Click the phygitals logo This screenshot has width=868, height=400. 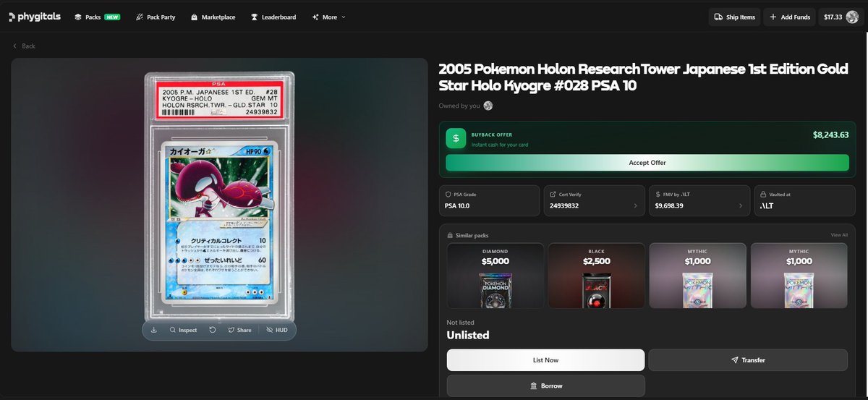(x=35, y=17)
